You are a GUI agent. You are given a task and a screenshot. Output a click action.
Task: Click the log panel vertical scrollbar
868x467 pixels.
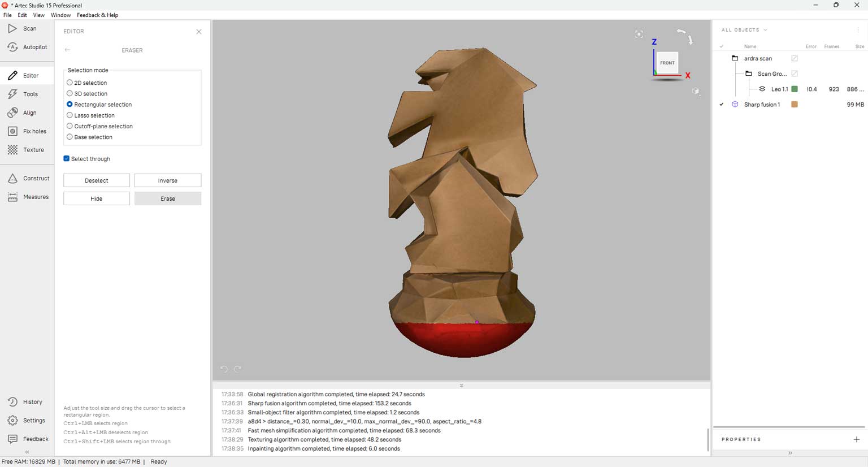[x=708, y=439]
